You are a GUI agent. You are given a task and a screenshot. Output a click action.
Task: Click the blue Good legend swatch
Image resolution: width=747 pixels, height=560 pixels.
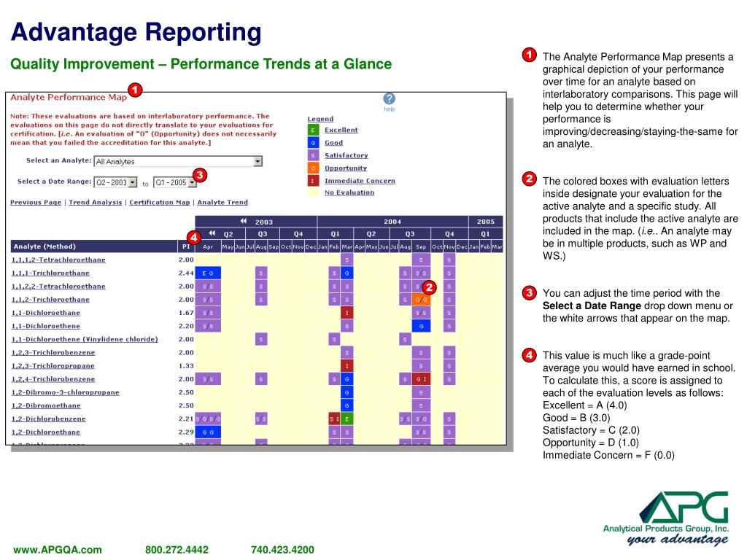point(313,142)
